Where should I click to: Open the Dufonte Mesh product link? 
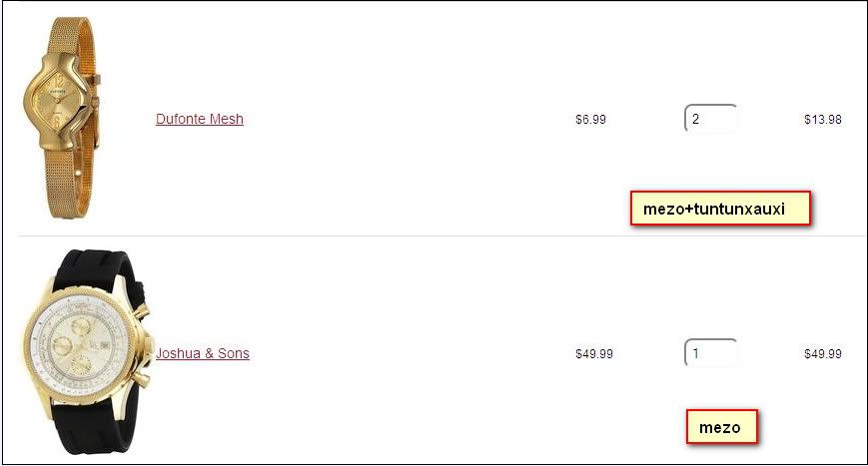click(200, 119)
